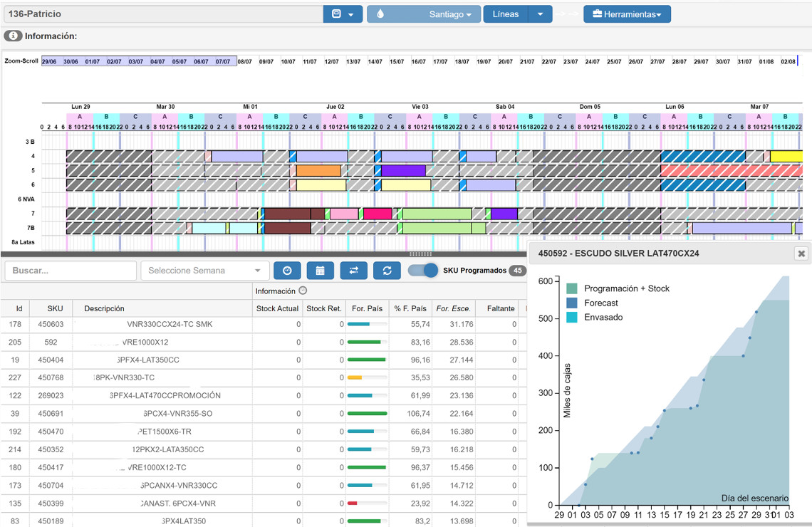Click line label 6 NVA in Gantt
The height and width of the screenshot is (527, 812).
click(26, 199)
